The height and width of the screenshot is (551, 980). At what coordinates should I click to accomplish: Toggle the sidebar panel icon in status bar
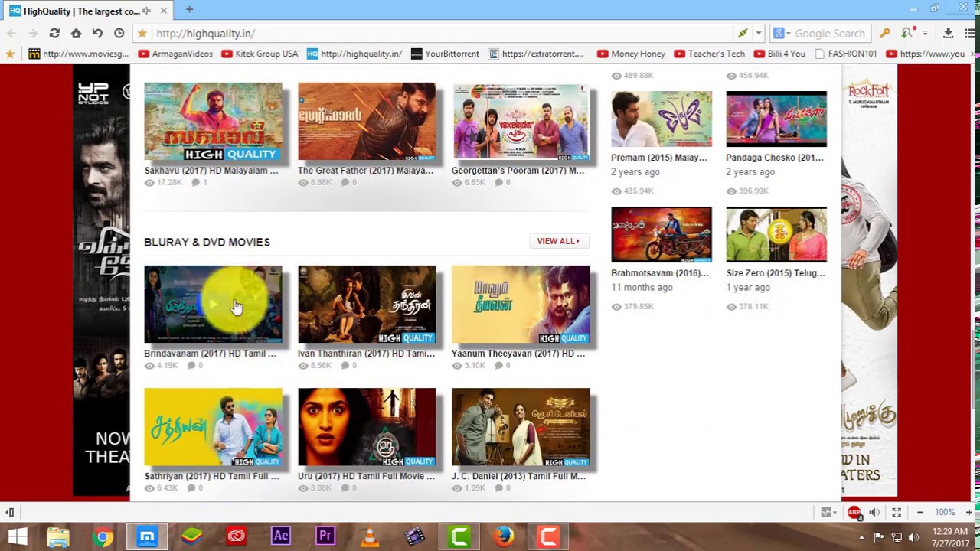[x=10, y=512]
